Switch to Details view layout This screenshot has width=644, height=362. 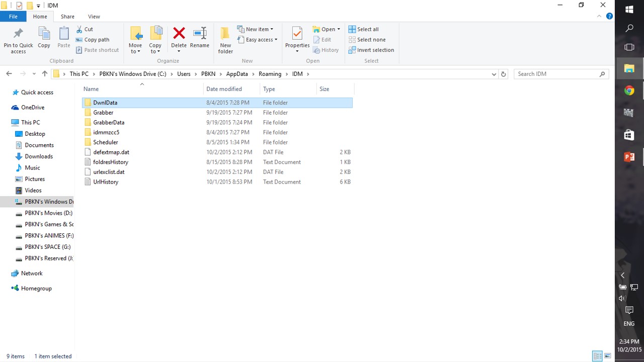[x=597, y=356]
